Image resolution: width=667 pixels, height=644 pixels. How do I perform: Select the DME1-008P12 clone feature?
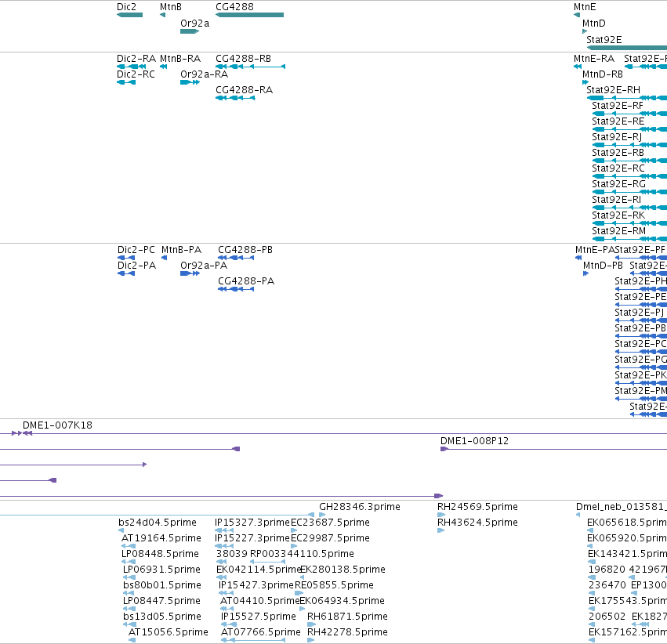coord(554,449)
